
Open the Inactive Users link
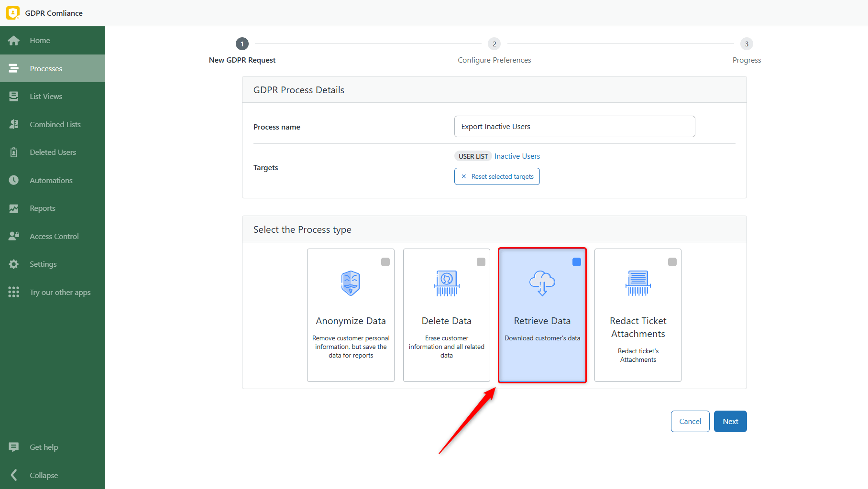pyautogui.click(x=517, y=156)
